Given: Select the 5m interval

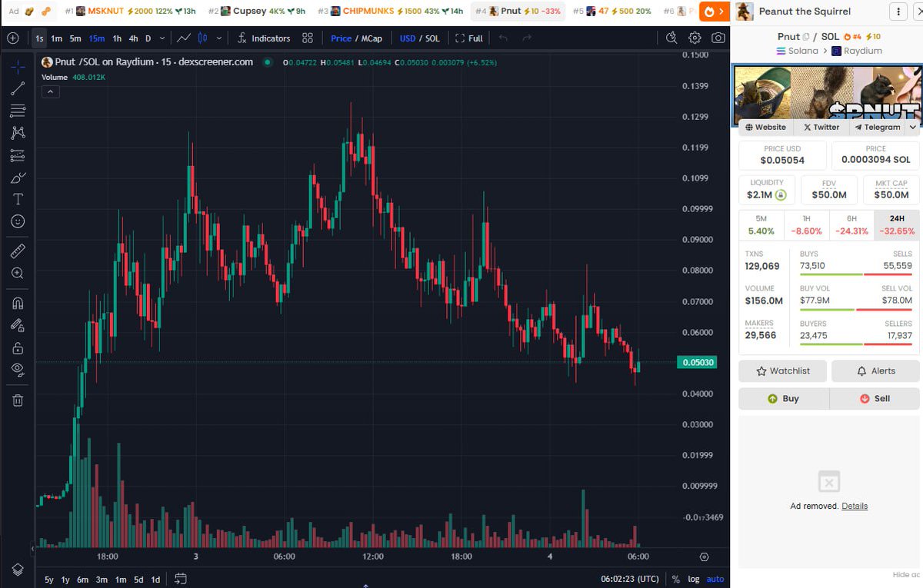Looking at the screenshot, I should point(75,38).
